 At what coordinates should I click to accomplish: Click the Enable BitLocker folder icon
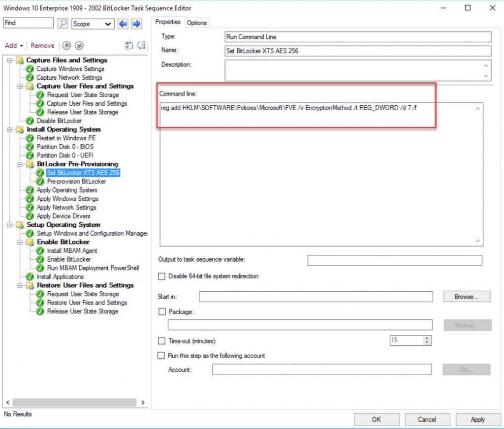click(x=30, y=242)
